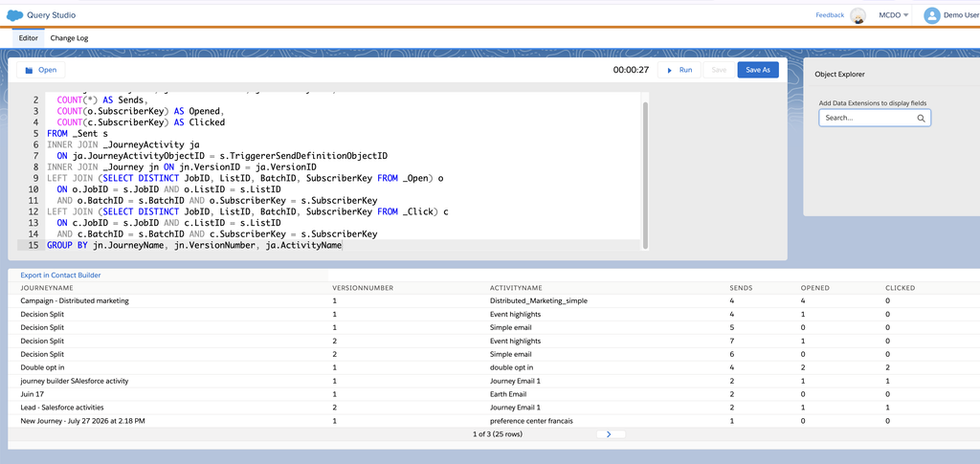Click 'Juin 17' journey name cell
980x464 pixels.
point(32,394)
